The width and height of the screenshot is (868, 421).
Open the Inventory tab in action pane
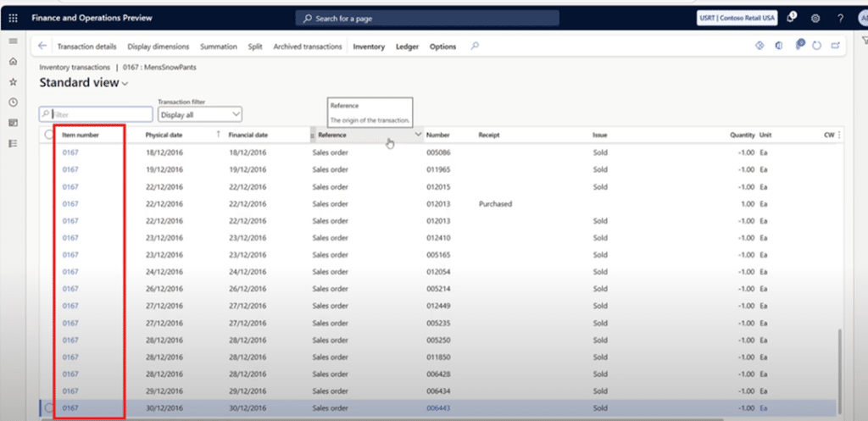369,47
